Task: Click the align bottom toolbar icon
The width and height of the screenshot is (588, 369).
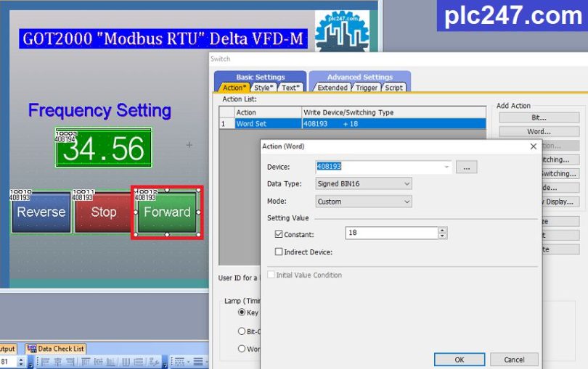Action: pos(110,362)
